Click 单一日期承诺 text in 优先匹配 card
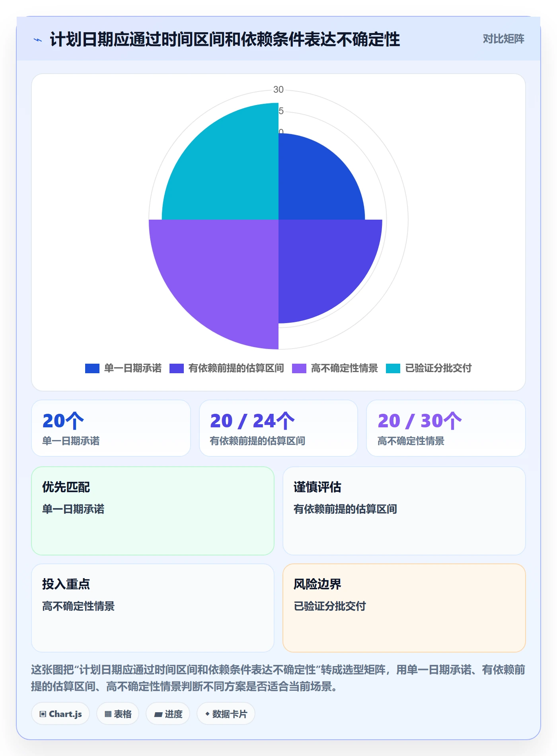The width and height of the screenshot is (557, 756). click(73, 509)
